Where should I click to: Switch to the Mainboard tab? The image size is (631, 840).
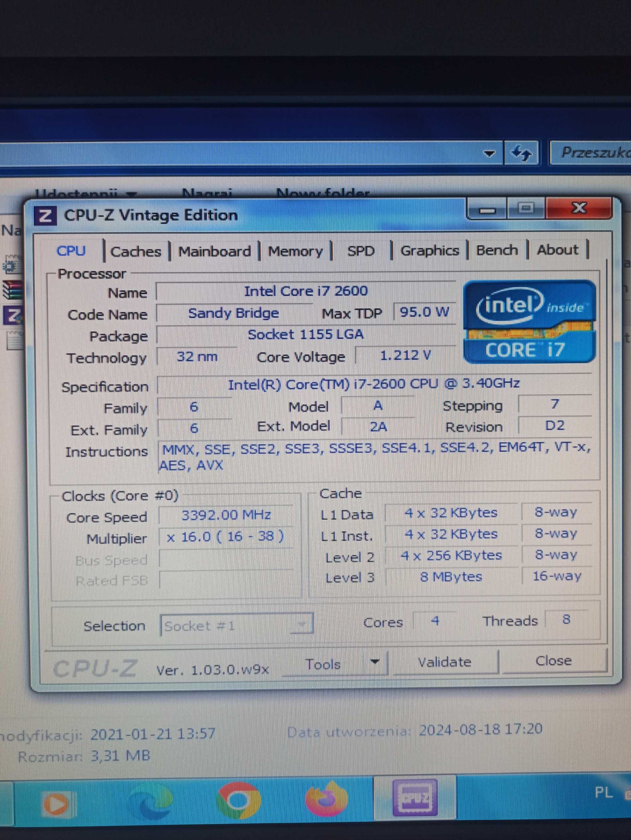point(215,251)
